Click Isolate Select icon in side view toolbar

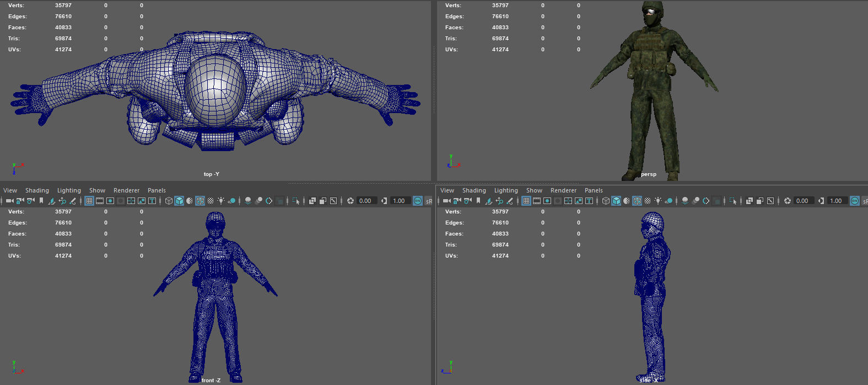coord(733,201)
